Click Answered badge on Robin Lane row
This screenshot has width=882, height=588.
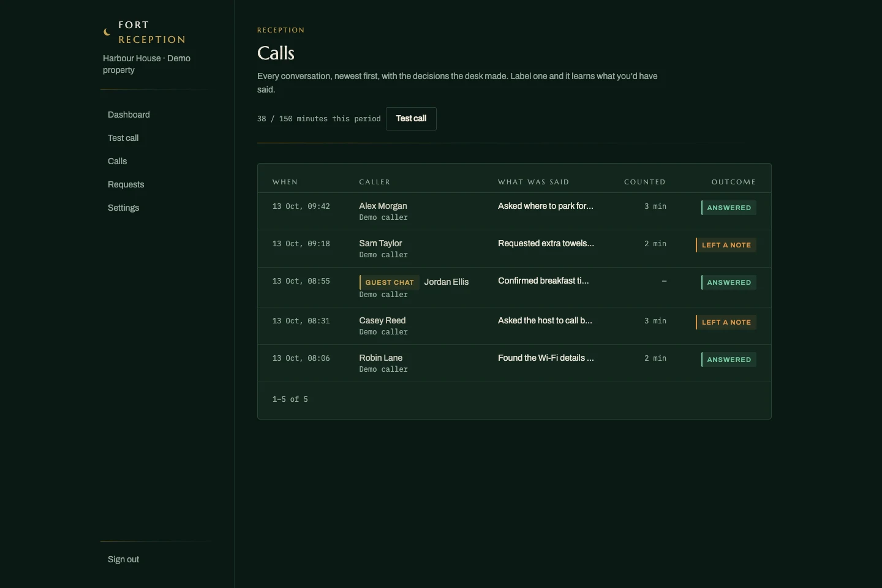[x=729, y=360]
